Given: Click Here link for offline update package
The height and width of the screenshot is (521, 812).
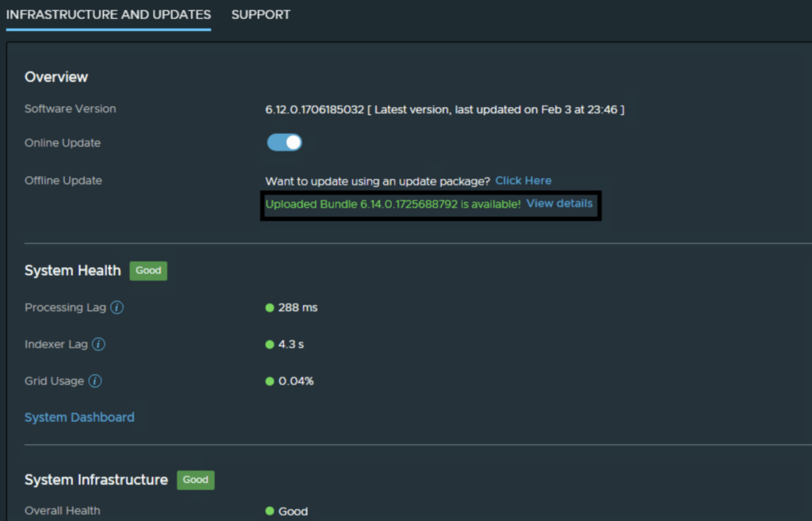Looking at the screenshot, I should 523,181.
